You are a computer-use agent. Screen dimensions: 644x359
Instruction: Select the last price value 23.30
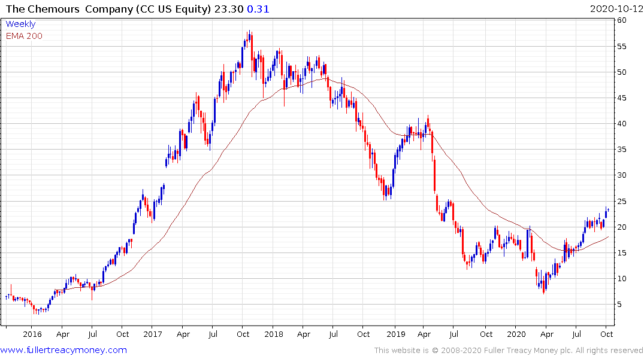pyautogui.click(x=229, y=9)
